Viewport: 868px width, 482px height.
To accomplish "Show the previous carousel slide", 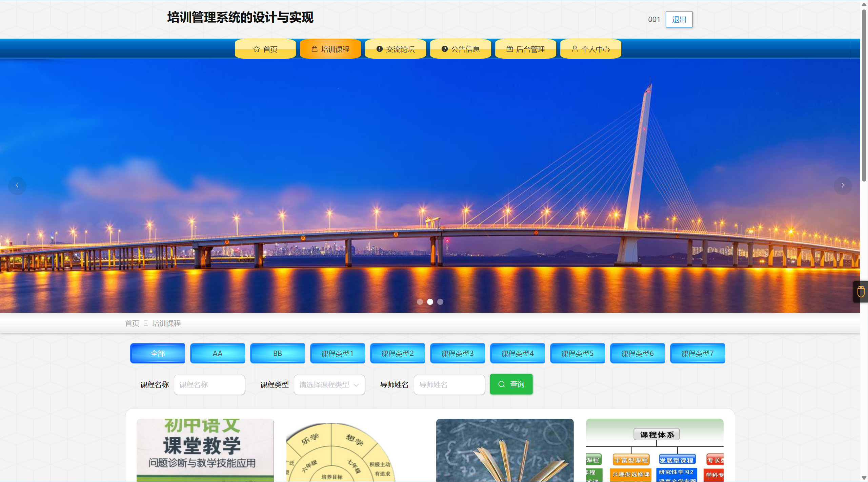I will click(17, 186).
